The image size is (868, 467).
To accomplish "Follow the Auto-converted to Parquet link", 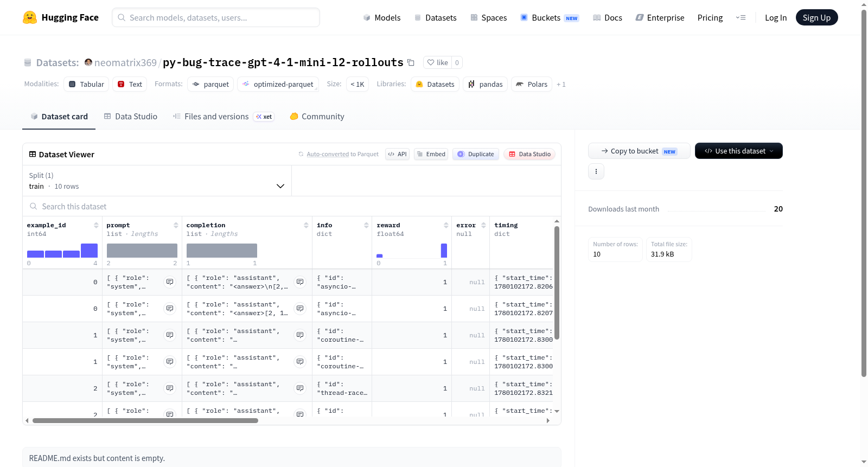I will click(342, 154).
